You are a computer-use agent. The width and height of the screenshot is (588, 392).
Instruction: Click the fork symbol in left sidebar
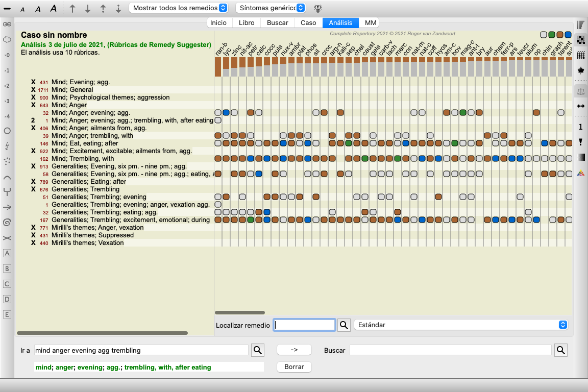[7, 192]
